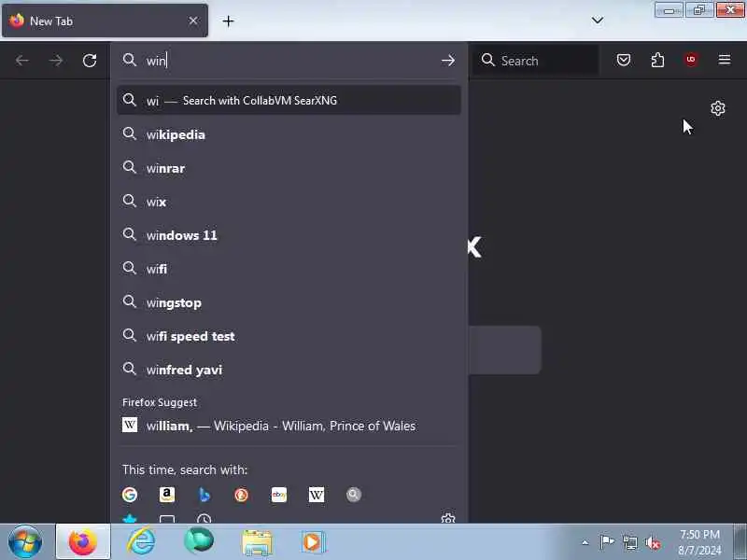Viewport: 747px width, 560px height.
Task: Click Show desktop strip on the taskbar
Action: pyautogui.click(x=740, y=542)
